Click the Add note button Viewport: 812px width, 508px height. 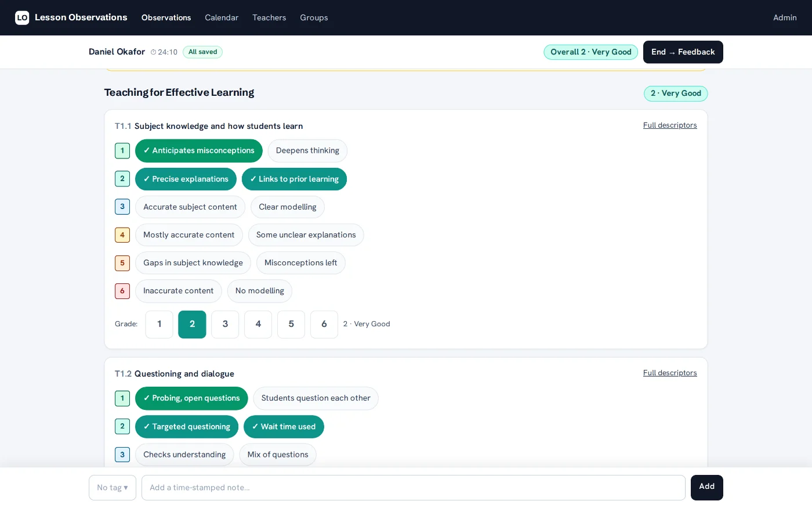(707, 488)
